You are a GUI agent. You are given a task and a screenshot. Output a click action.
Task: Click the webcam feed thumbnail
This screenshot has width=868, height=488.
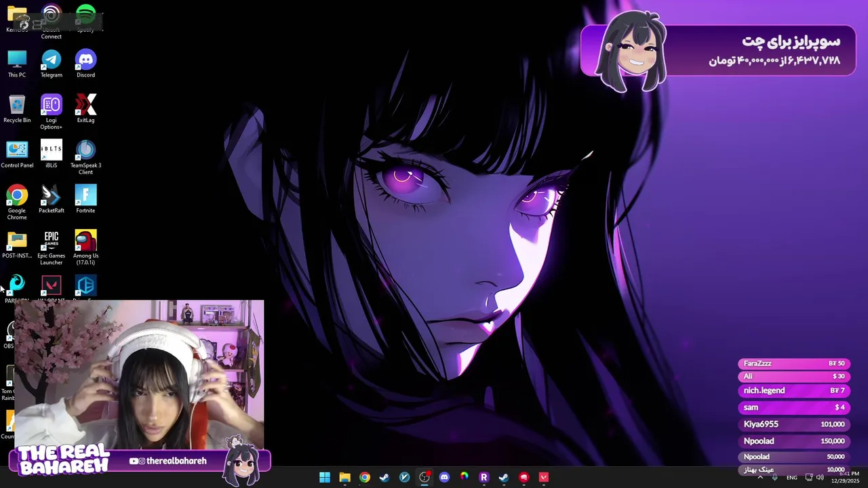click(139, 375)
